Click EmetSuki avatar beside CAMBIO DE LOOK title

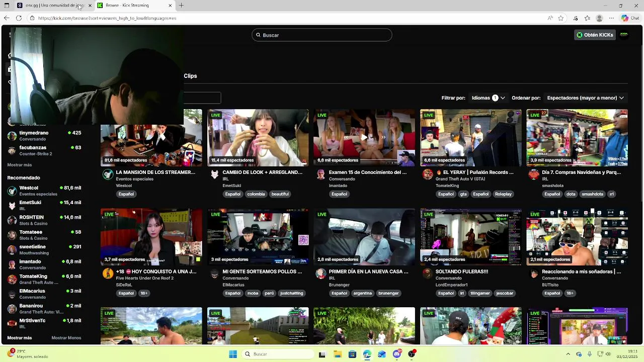214,174
